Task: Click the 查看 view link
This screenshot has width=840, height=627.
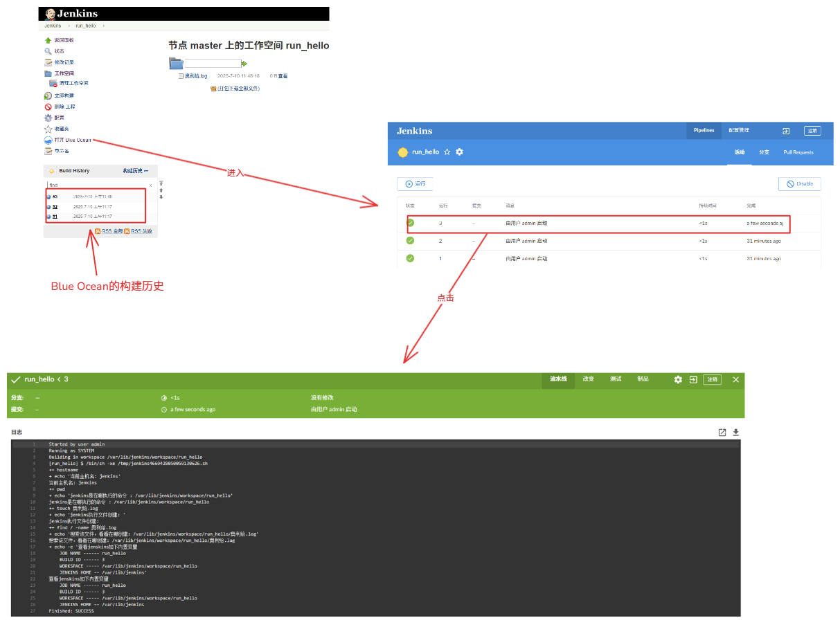Action: tap(283, 76)
